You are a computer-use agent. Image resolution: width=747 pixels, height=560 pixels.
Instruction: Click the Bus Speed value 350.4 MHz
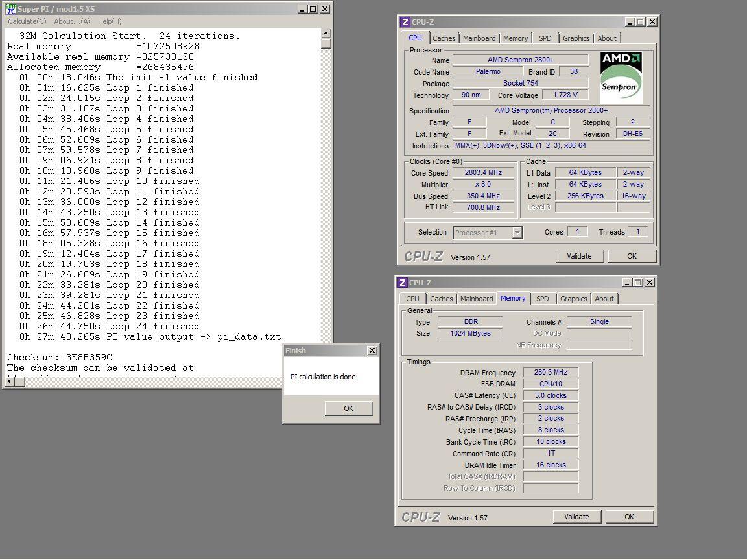click(483, 196)
